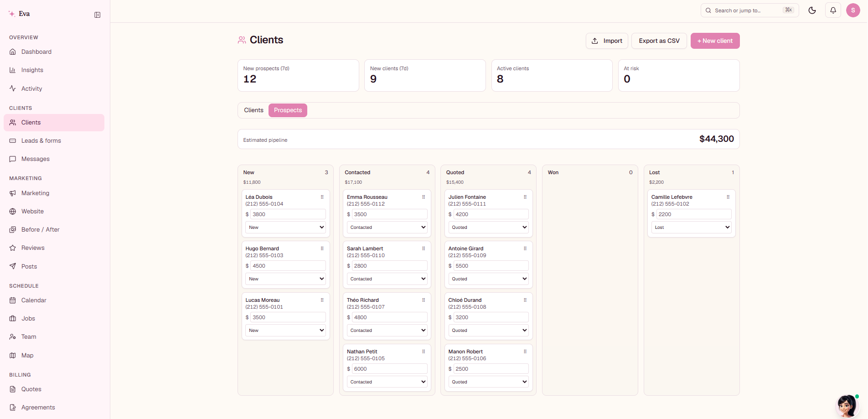Open status dropdown for Manon Robert
Image resolution: width=868 pixels, height=419 pixels.
(x=489, y=382)
